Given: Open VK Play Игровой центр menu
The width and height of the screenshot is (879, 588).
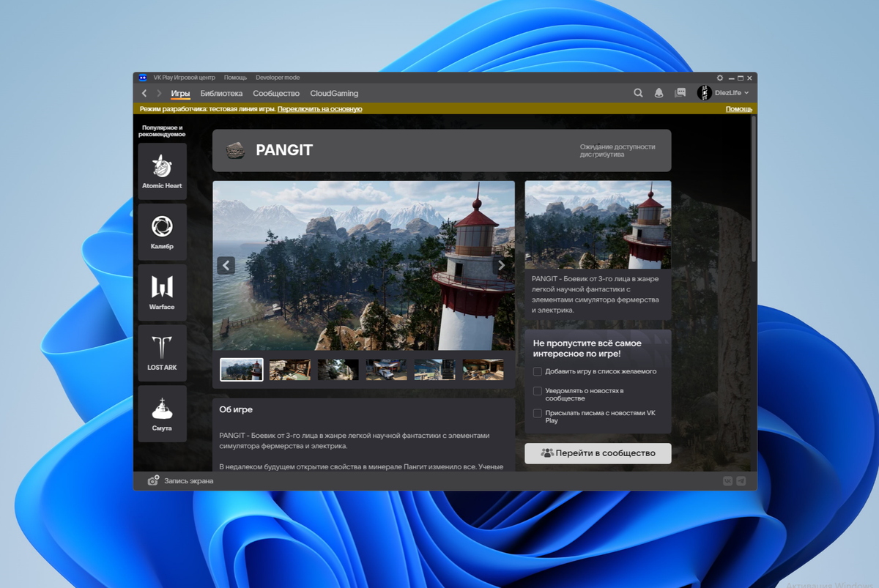Looking at the screenshot, I should coord(184,78).
